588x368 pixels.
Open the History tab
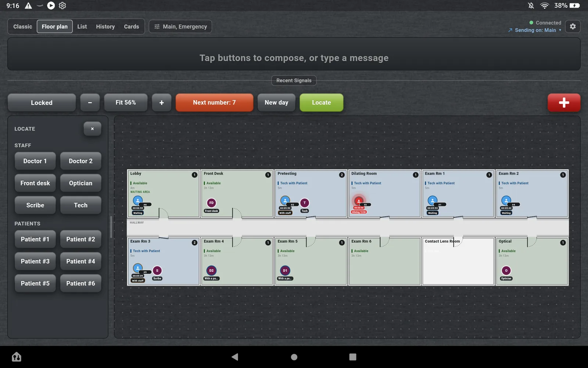pos(105,26)
